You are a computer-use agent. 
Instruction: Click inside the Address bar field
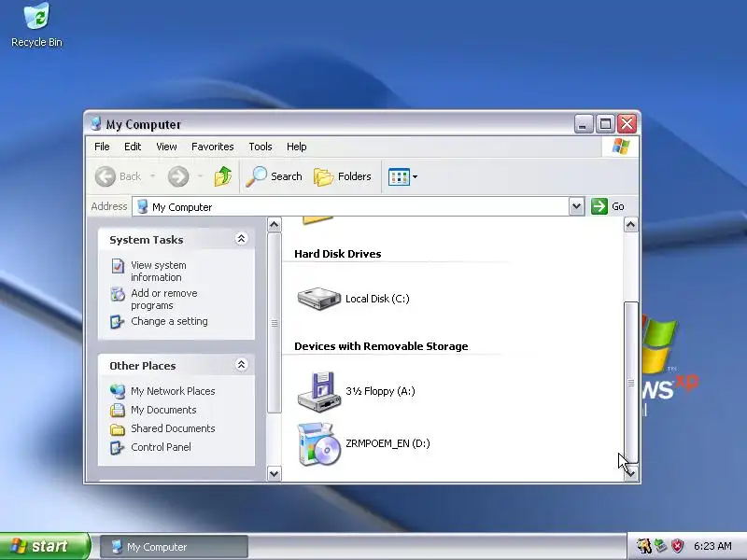click(x=351, y=206)
